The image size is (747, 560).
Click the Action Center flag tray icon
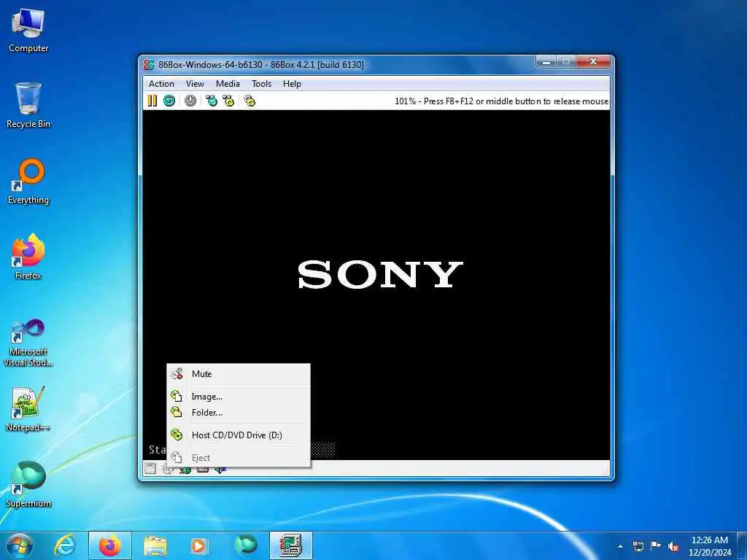656,545
